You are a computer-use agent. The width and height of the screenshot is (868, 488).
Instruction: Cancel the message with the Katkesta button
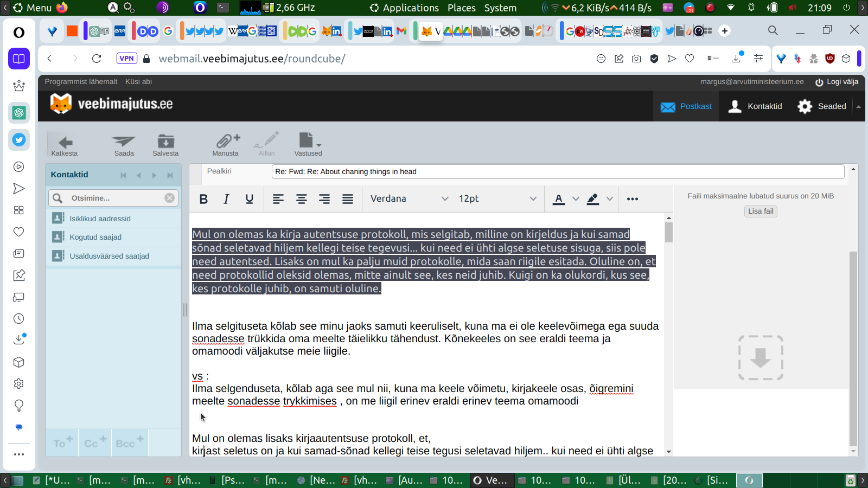65,145
